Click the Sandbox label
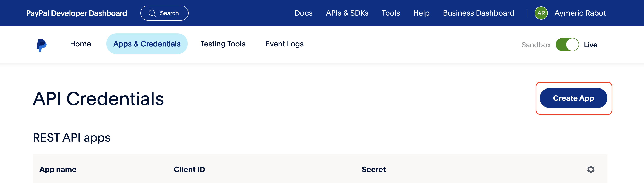 536,45
